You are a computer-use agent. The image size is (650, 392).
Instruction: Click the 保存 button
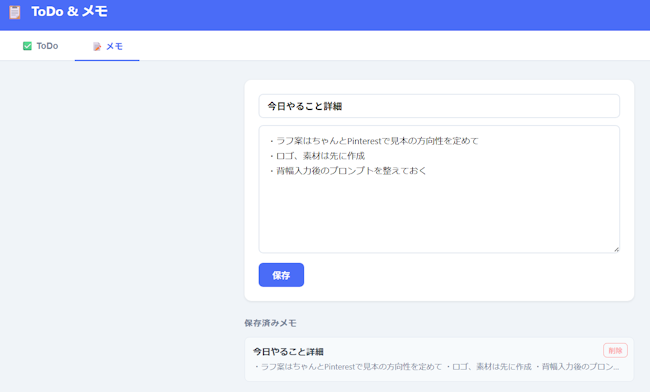coord(281,275)
